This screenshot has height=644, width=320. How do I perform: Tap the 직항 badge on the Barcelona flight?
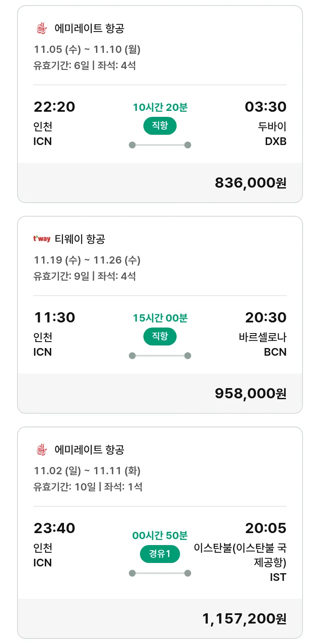coord(160,337)
